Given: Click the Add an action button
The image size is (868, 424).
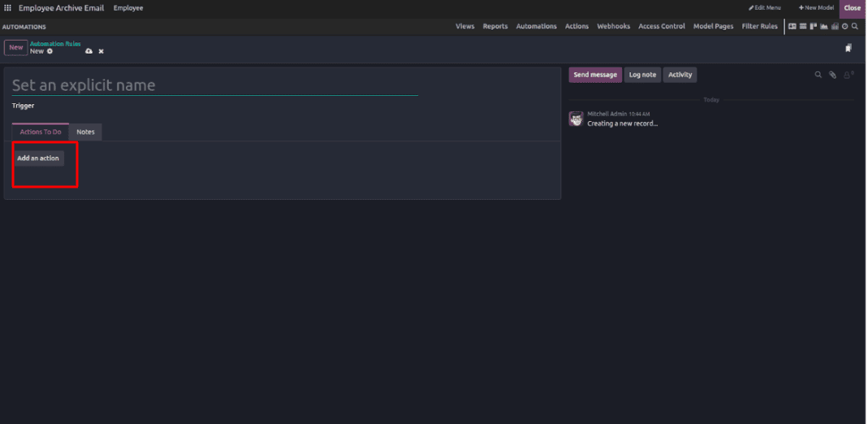Looking at the screenshot, I should pyautogui.click(x=38, y=158).
